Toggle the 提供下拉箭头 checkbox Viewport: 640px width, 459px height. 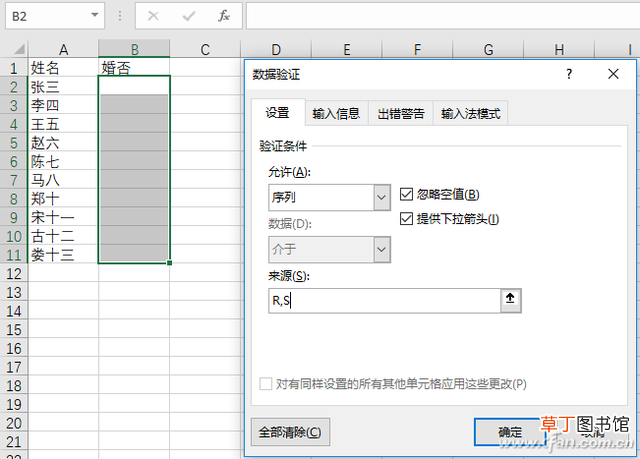click(406, 219)
